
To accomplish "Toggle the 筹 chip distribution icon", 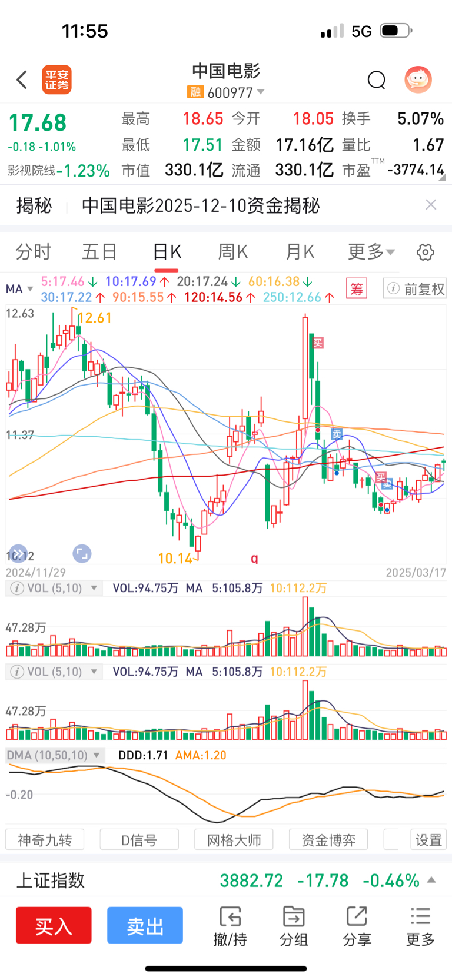I will (357, 288).
